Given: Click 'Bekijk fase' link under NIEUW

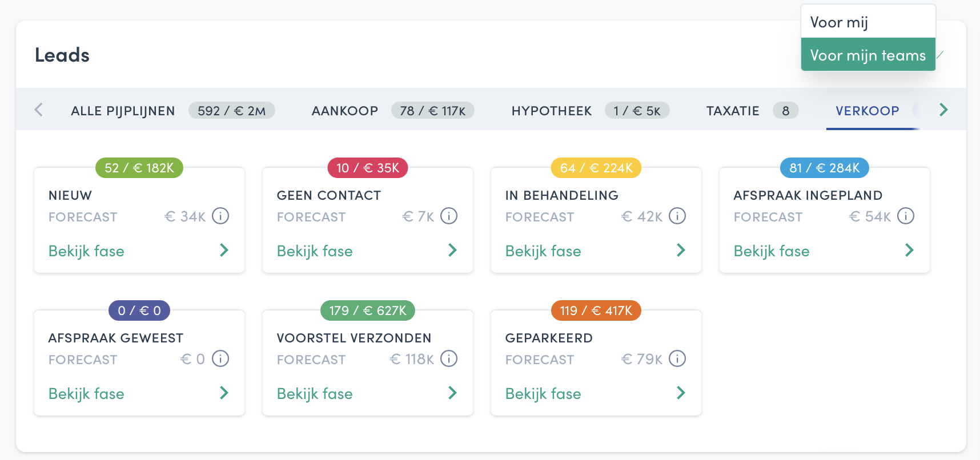Looking at the screenshot, I should coord(86,251).
